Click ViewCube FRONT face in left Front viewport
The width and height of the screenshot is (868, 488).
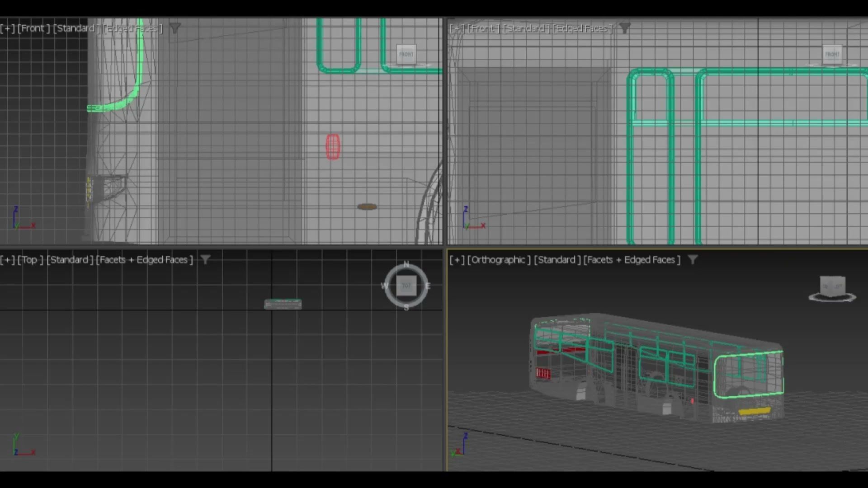[x=406, y=54]
